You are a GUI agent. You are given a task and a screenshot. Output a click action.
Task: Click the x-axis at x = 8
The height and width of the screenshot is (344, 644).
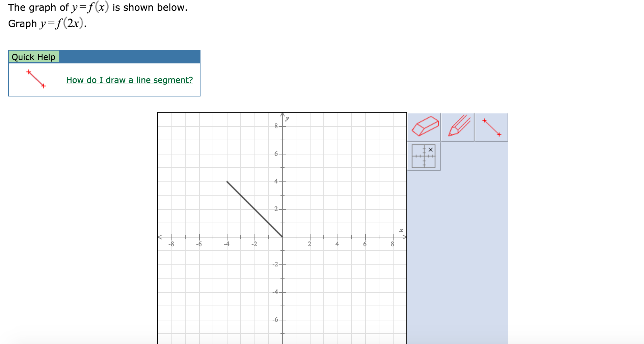pos(393,237)
